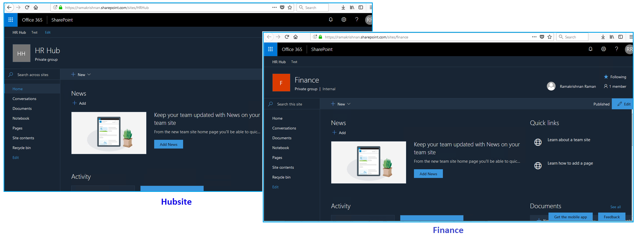The height and width of the screenshot is (242, 644).
Task: Toggle sidebar icon in Finance browser toolbar
Action: 621,37
